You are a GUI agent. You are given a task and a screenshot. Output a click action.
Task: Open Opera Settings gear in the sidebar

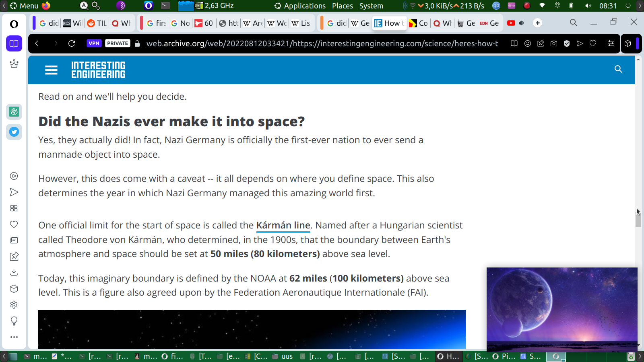(x=14, y=305)
